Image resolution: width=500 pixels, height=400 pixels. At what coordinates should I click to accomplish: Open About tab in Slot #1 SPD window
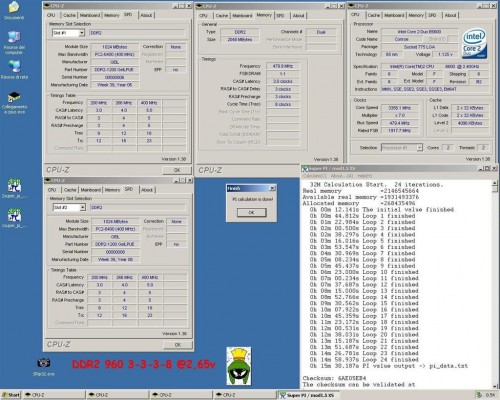(146, 15)
